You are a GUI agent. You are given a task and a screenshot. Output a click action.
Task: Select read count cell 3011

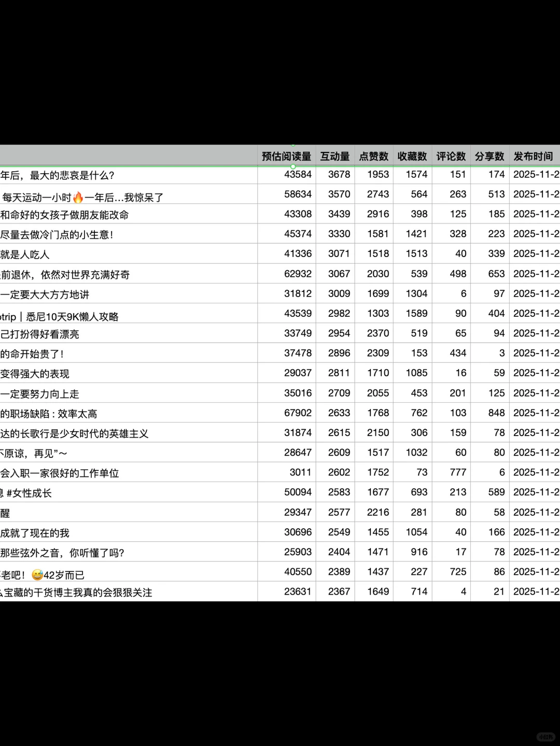(287, 472)
